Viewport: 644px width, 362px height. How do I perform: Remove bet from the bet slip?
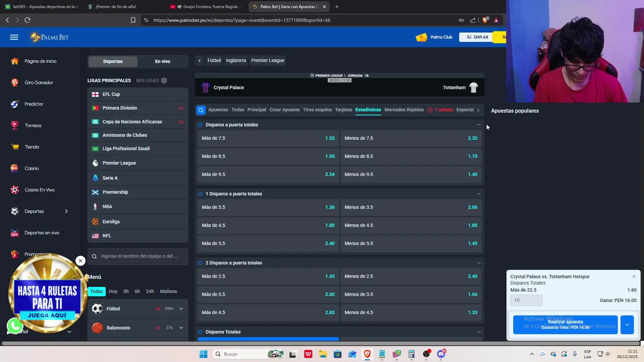(x=633, y=277)
